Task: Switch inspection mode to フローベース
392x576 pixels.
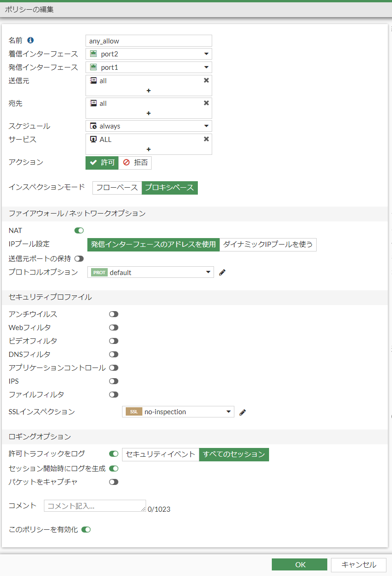Action: 117,188
